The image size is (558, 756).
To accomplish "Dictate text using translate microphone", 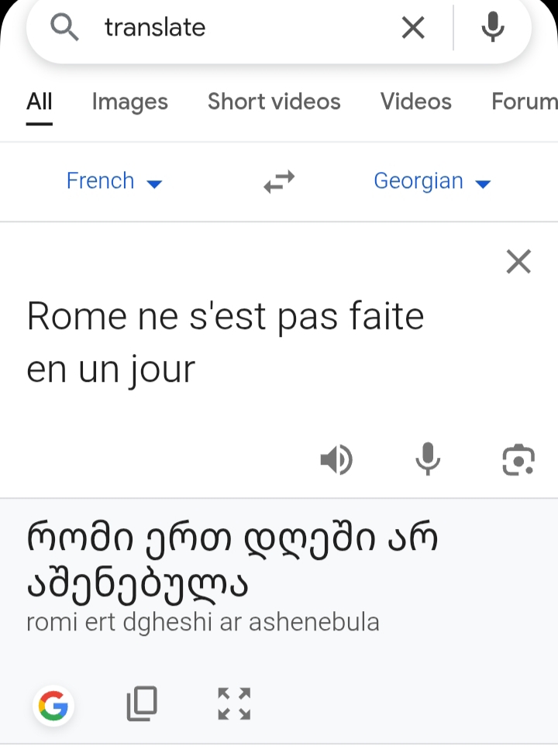I will (x=428, y=460).
